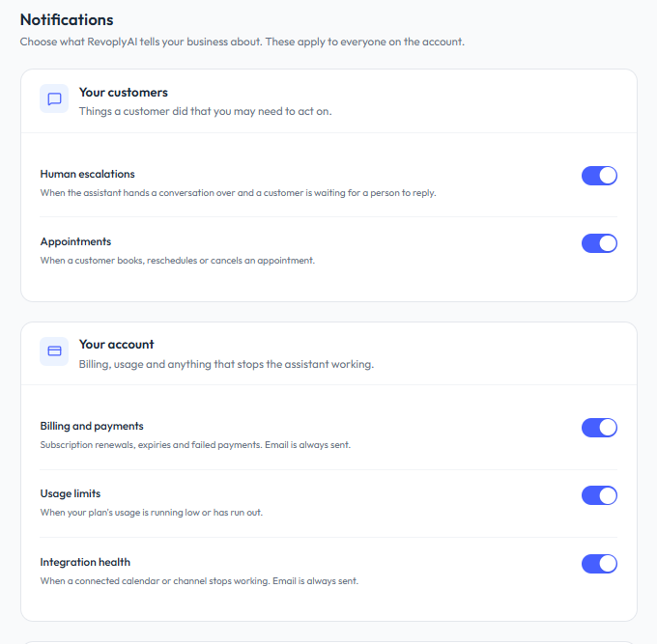
Task: Click text 'Billing, usage and anything that stops the assistant working.'
Action: (226, 364)
